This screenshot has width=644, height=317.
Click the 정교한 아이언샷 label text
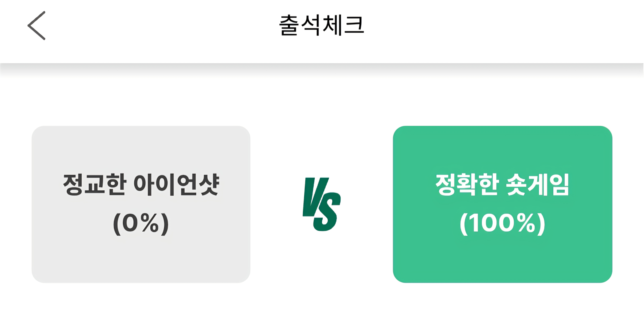[141, 185]
